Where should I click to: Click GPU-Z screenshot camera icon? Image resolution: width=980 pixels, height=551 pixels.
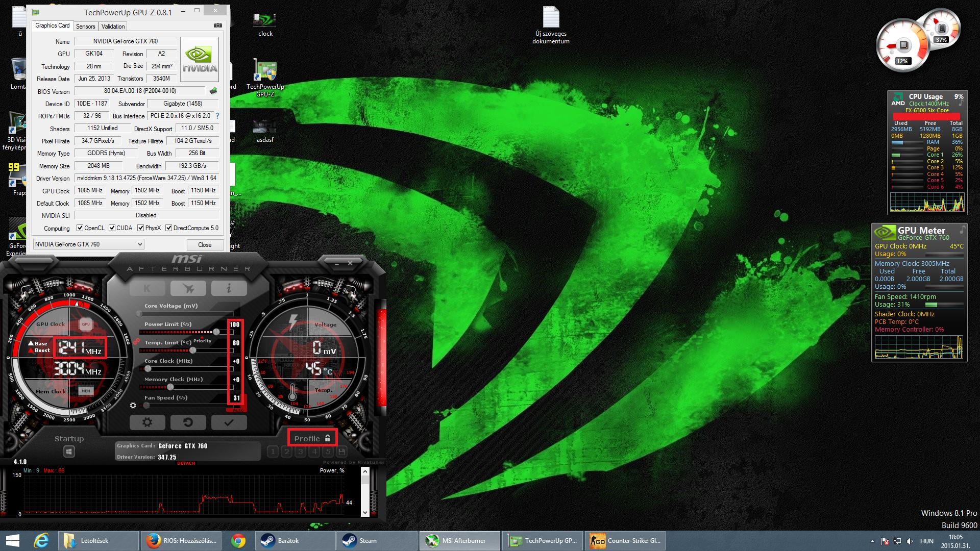click(218, 26)
